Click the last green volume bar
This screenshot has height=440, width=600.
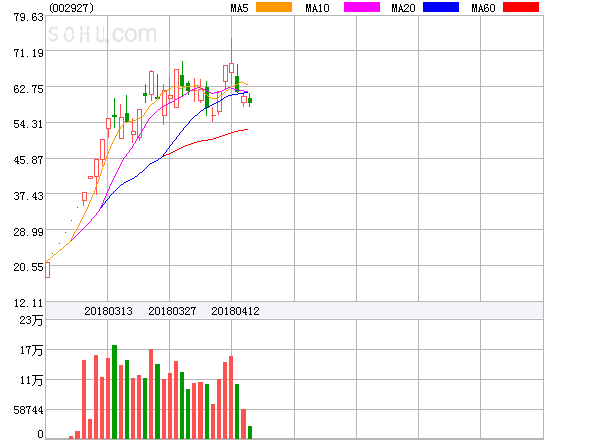point(250,432)
